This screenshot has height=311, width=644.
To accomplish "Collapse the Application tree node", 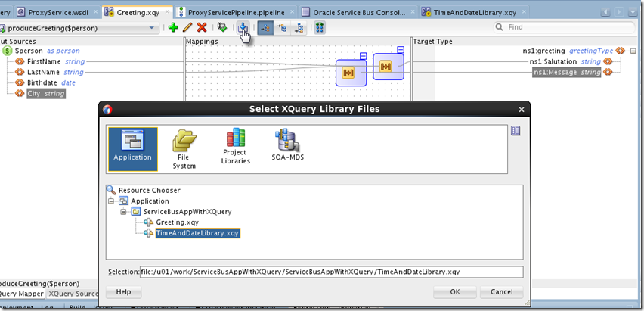I will pyautogui.click(x=111, y=201).
